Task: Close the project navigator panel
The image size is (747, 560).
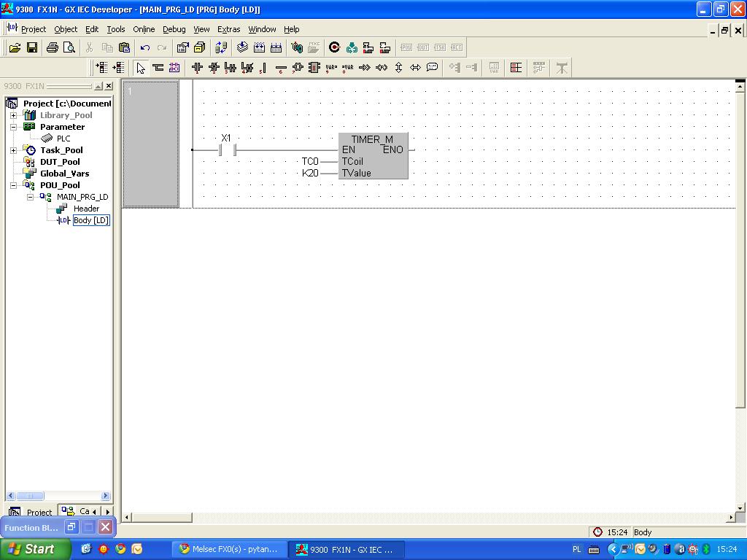Action: (x=109, y=86)
